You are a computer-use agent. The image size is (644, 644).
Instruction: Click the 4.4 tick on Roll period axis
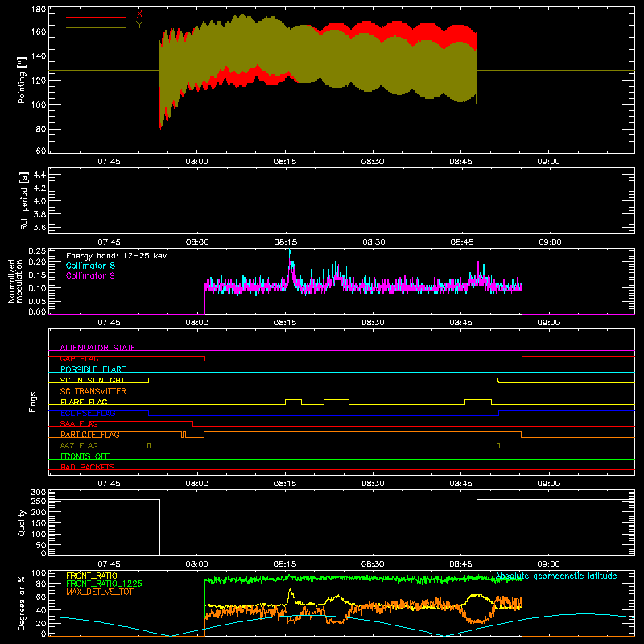click(x=39, y=175)
